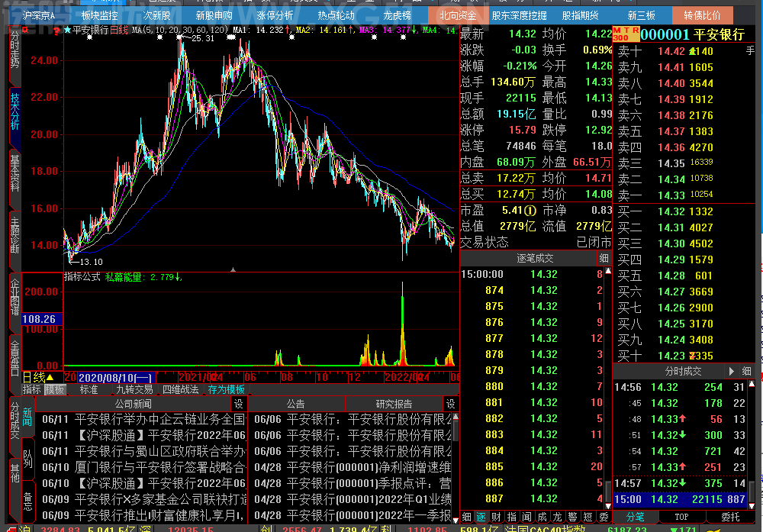
Task: Open the 转债比价 tab
Action: 702,15
